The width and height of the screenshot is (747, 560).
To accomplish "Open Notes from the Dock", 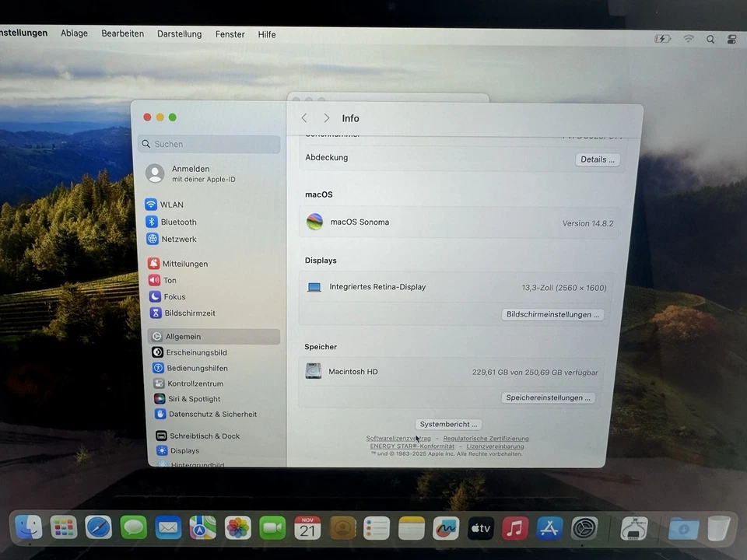I will [411, 528].
